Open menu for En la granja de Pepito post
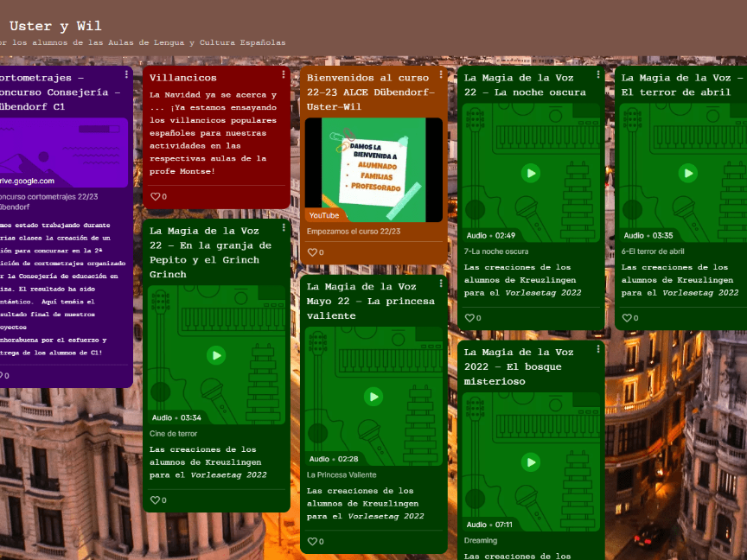Screen dimensions: 747x560 (284, 228)
